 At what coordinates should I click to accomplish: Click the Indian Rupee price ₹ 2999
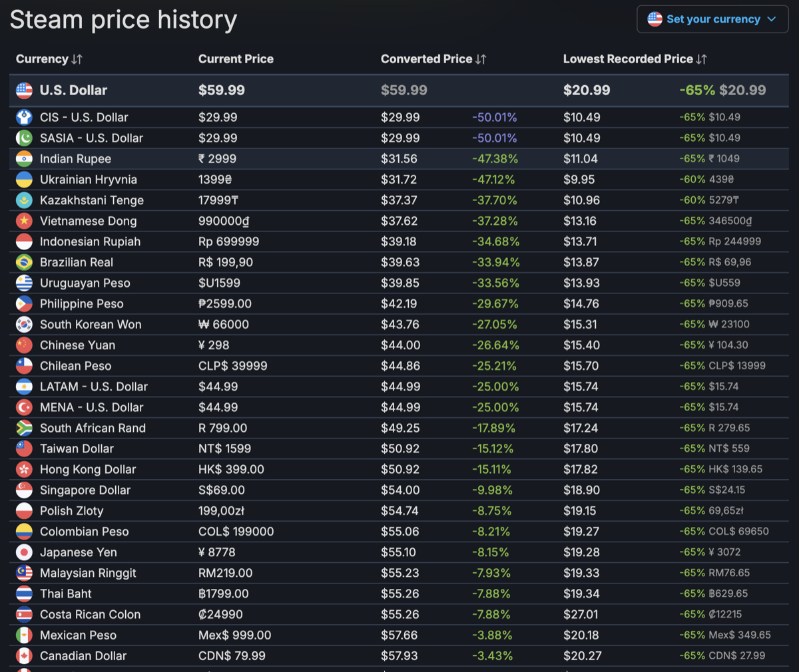pos(217,158)
